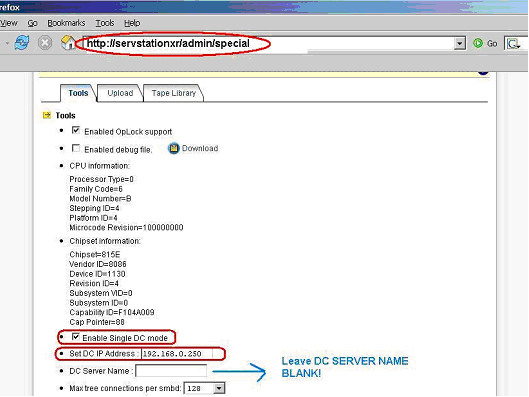The image size is (529, 397).
Task: Uncheck Enable Single DC mode
Action: pos(76,337)
